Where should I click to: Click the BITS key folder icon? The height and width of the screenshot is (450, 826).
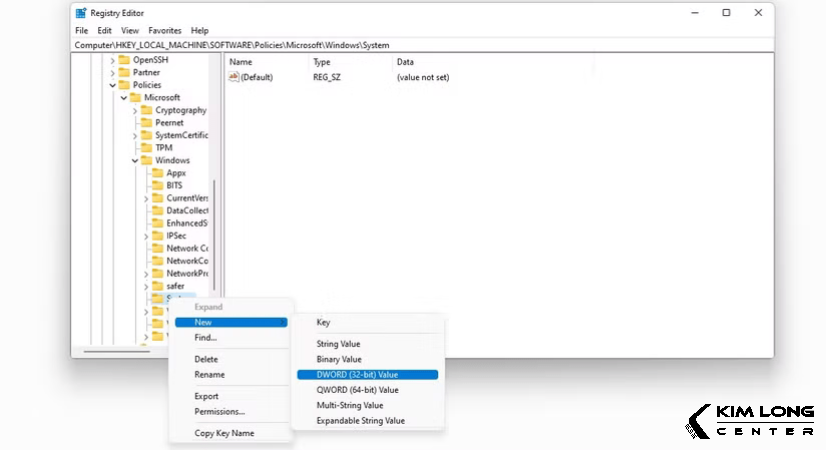point(157,185)
